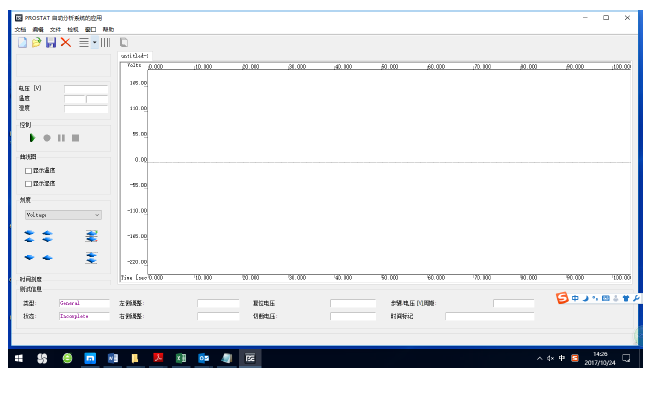Viewport: 663px width, 394px height.
Task: Click the new document toolbar icon
Action: (x=22, y=42)
